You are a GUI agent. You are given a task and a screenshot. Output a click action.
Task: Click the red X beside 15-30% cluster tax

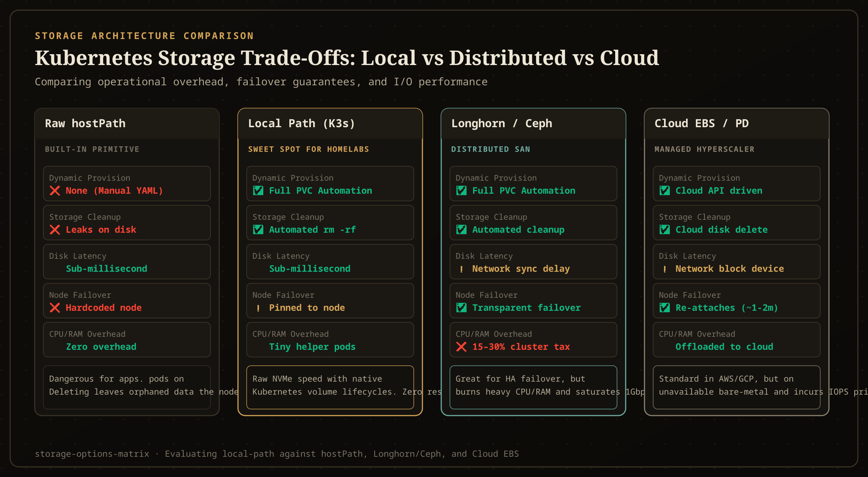(461, 347)
